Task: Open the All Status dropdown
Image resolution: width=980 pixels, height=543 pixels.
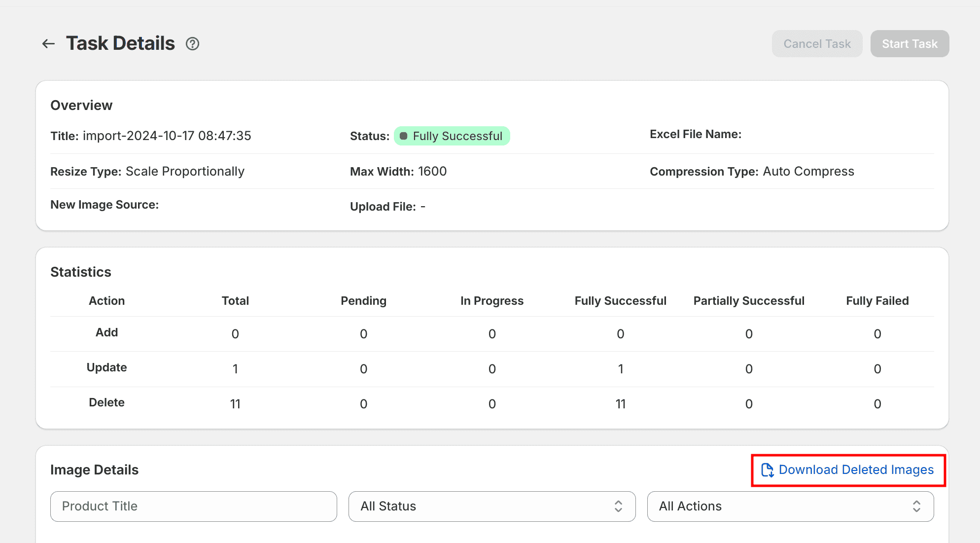Action: click(x=491, y=507)
